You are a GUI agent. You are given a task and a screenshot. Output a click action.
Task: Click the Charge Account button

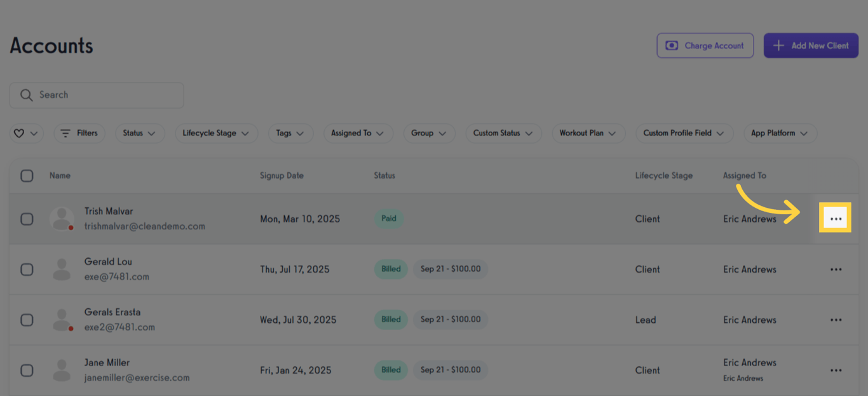(x=705, y=45)
